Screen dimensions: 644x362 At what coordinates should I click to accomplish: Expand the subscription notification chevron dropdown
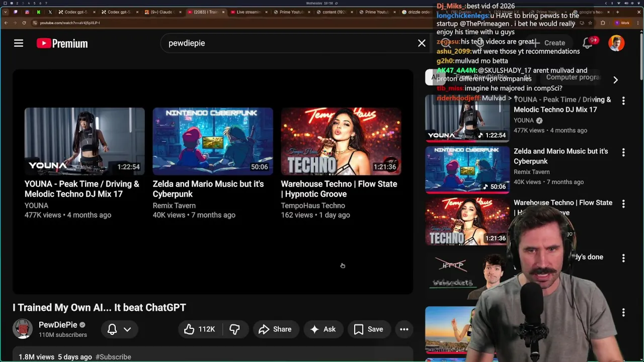(x=127, y=329)
